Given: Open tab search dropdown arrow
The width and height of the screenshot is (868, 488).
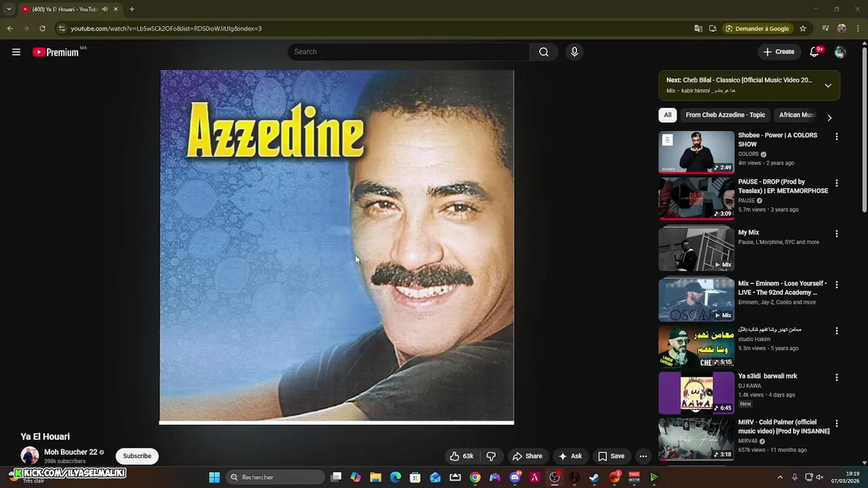Looking at the screenshot, I should (9, 9).
